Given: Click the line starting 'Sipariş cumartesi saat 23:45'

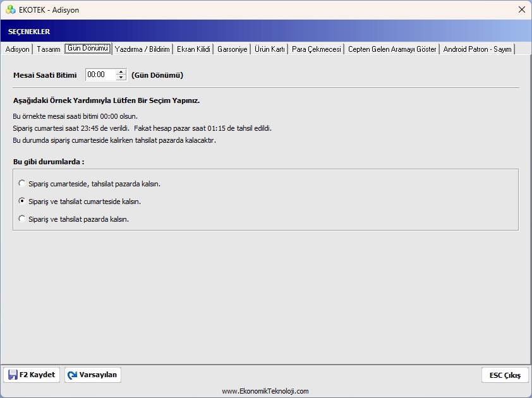Looking at the screenshot, I should 142,129.
